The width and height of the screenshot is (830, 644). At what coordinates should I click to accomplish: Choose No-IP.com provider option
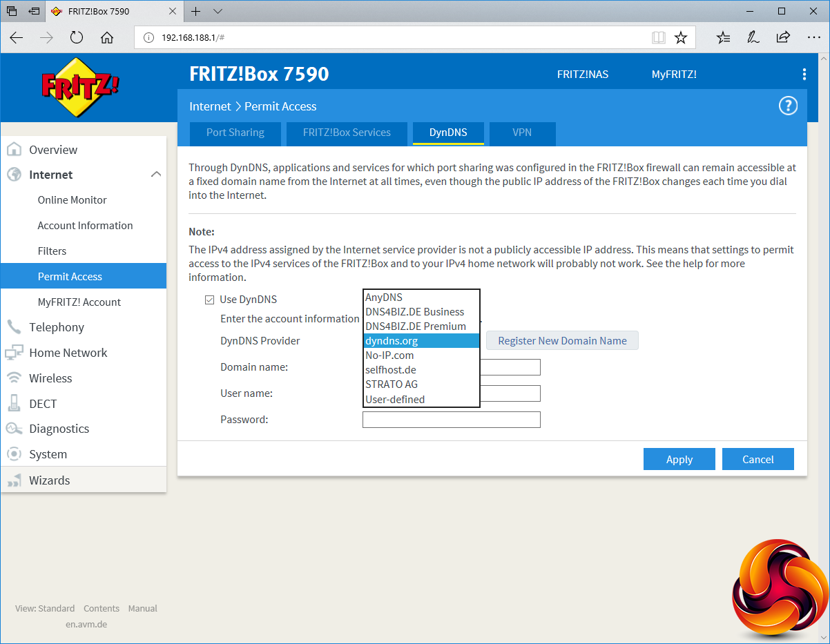pos(421,355)
